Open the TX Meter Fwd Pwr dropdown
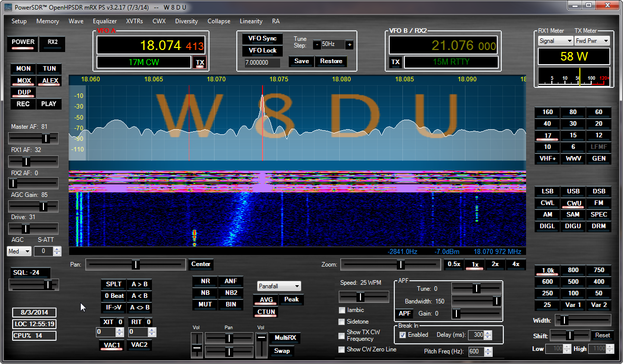Viewport: 623px width, 364px height. click(x=592, y=41)
